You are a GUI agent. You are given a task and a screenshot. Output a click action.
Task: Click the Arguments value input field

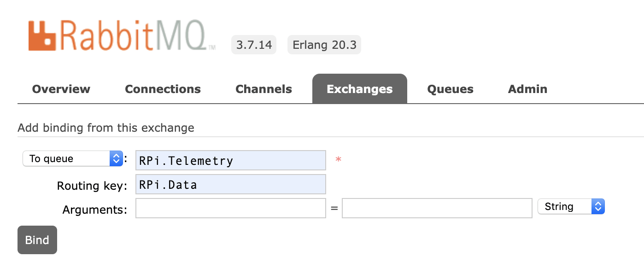point(437,208)
